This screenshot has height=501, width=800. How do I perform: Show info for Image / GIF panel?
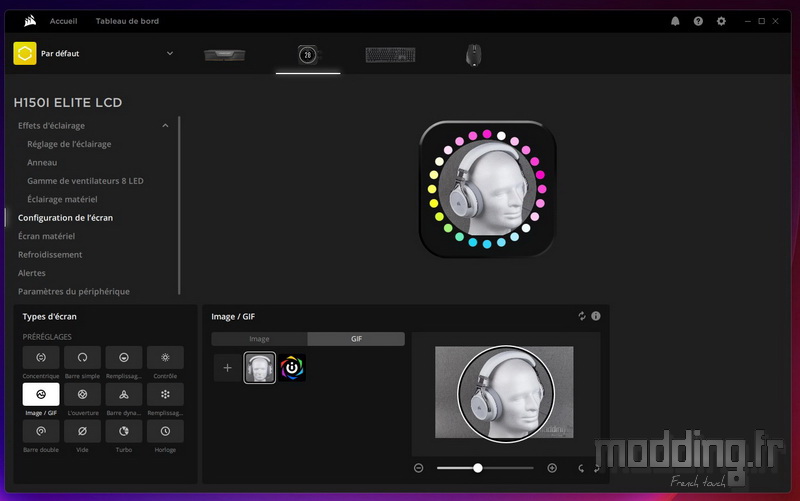(x=595, y=316)
